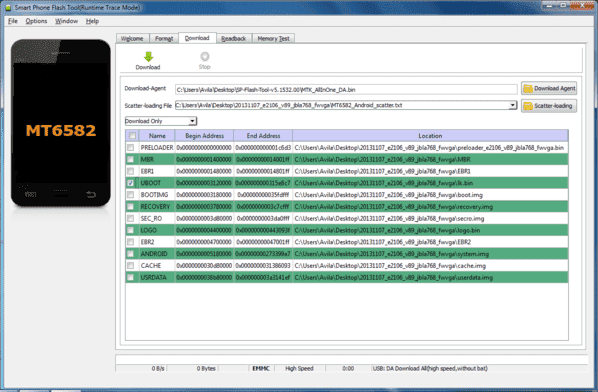This screenshot has height=392, width=598.
Task: Check the BOOTIMG row checkbox
Action: pyautogui.click(x=131, y=195)
